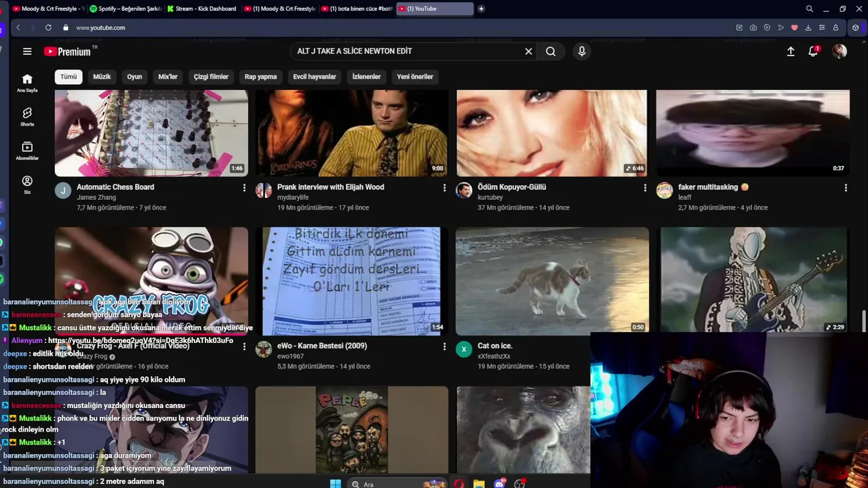This screenshot has height=488, width=868.
Task: Open title link Ödüm Kopuyor-Güllü
Action: coord(511,187)
